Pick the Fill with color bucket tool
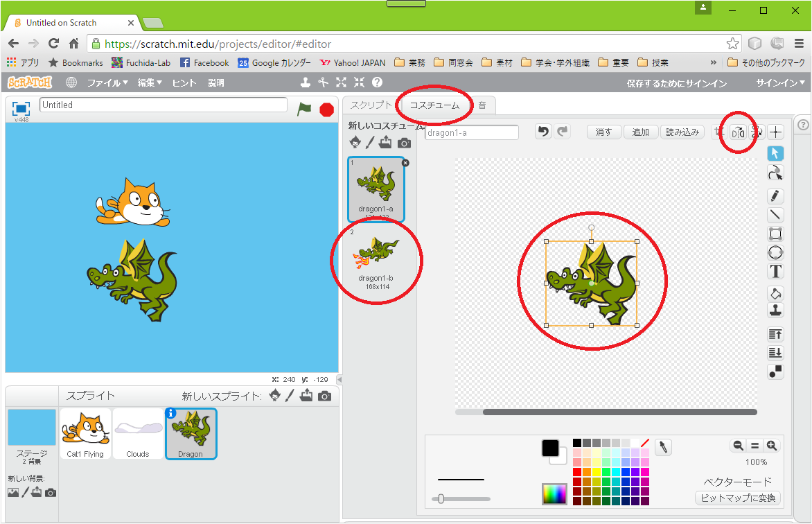812x524 pixels. 776,293
